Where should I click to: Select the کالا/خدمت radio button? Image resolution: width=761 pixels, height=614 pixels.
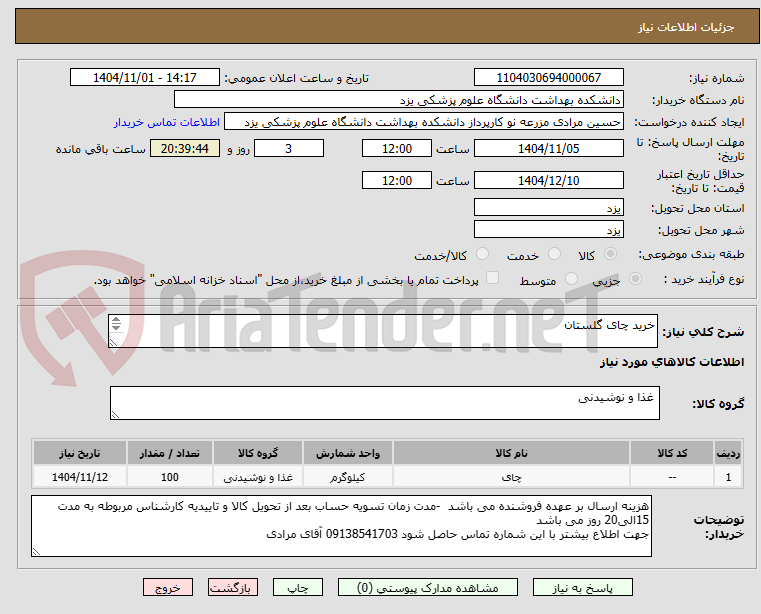pos(482,253)
